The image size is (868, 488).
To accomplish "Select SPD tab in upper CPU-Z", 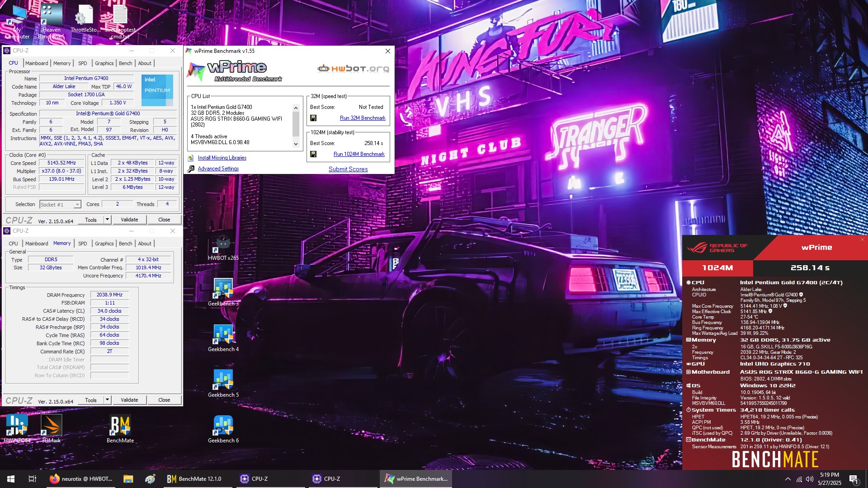I will click(x=83, y=63).
